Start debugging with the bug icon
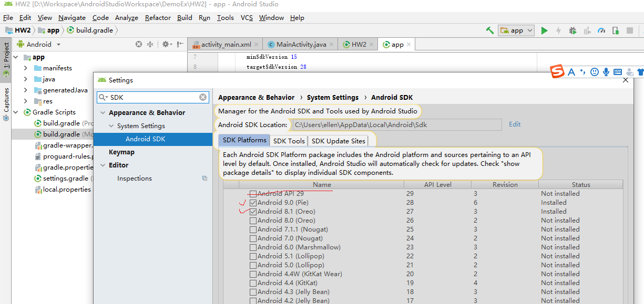The image size is (644, 304). (x=573, y=30)
